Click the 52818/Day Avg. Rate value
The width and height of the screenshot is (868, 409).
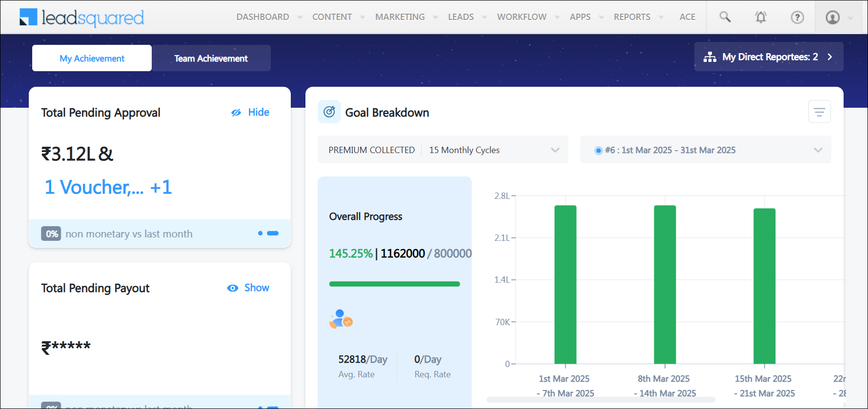363,359
